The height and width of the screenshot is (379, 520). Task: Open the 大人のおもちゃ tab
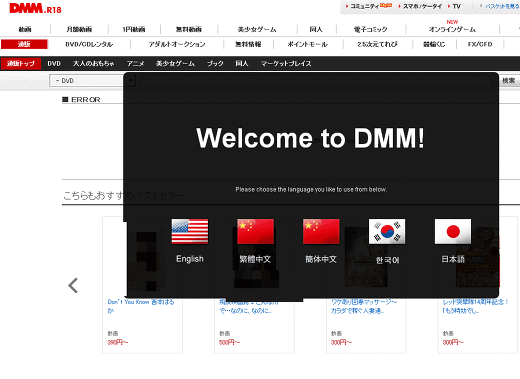pyautogui.click(x=94, y=63)
